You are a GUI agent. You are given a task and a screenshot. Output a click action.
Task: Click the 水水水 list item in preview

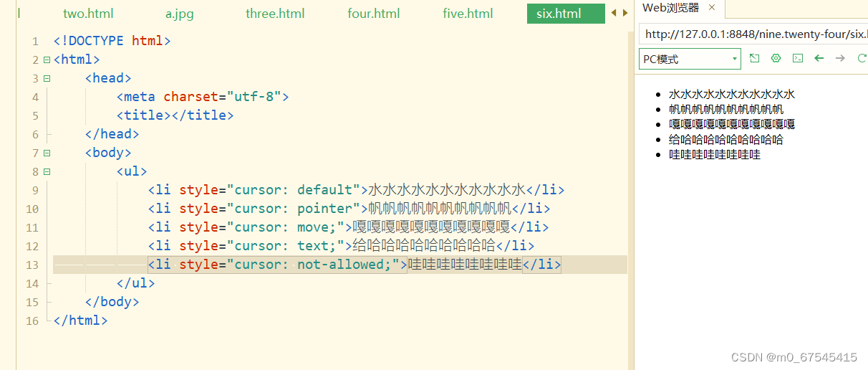coord(732,94)
